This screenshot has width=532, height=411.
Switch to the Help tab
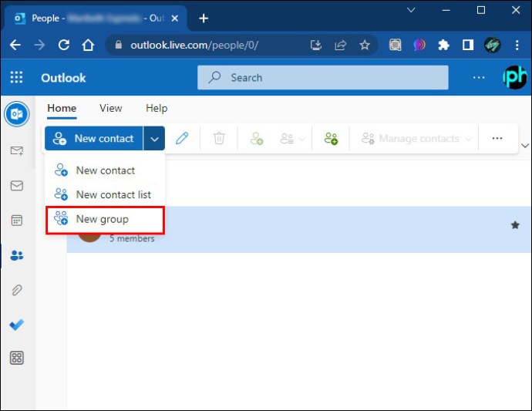tap(157, 108)
